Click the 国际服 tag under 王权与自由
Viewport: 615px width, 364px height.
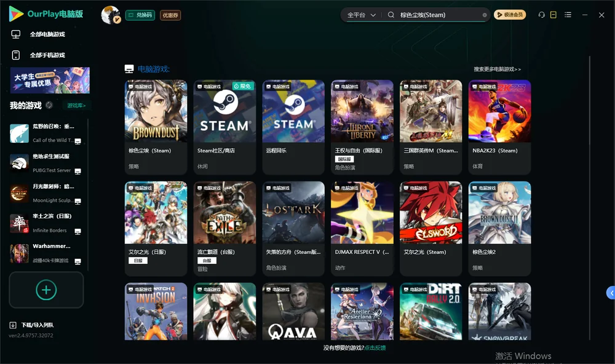pos(344,159)
